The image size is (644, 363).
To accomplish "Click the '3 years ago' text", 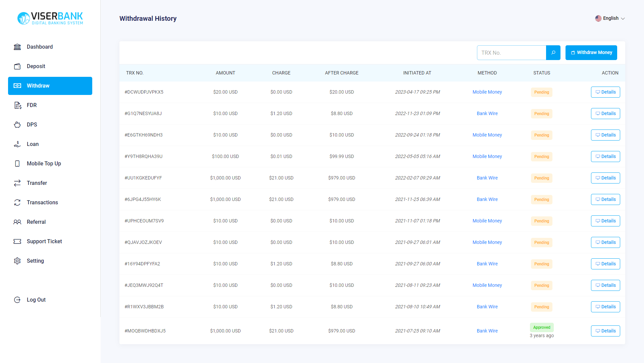I will tap(542, 336).
